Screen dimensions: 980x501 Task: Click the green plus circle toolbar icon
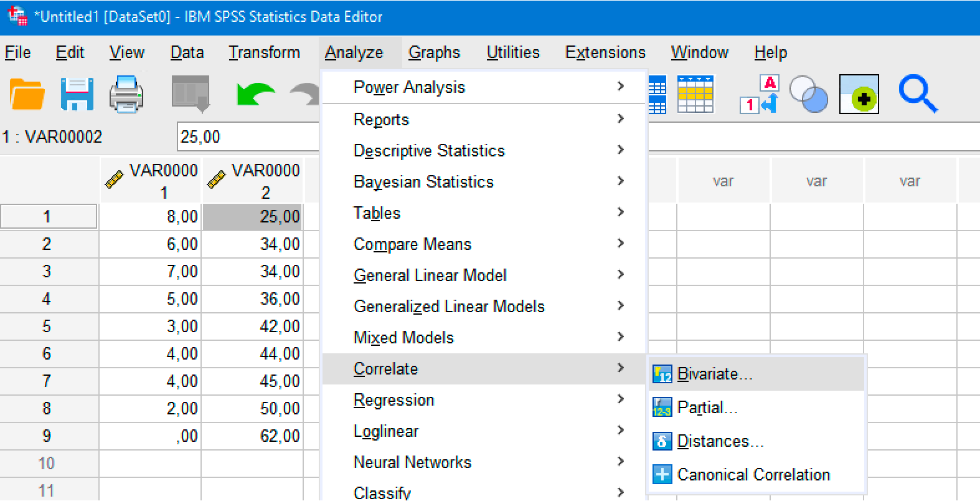point(859,95)
